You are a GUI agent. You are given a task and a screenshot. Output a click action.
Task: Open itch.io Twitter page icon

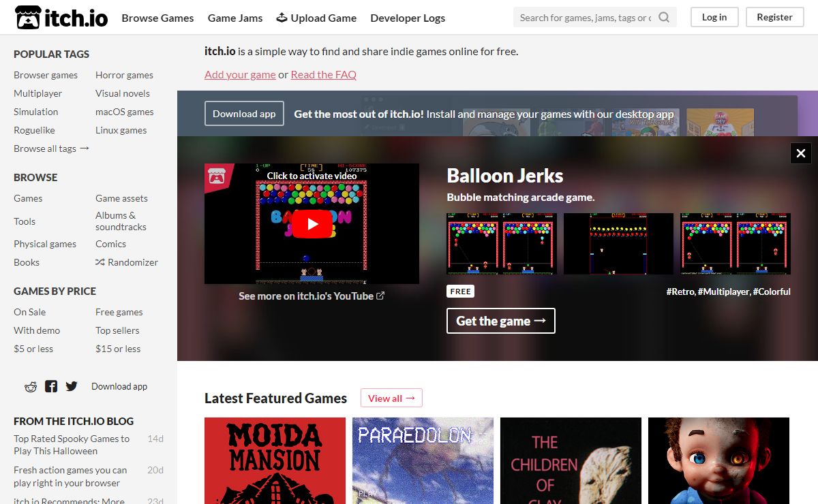[x=72, y=386]
